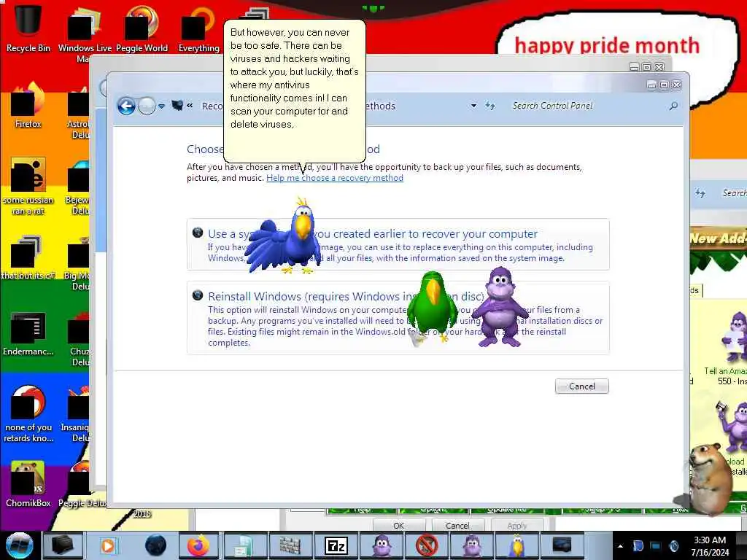This screenshot has height=560, width=747.
Task: Click the Control Panel icon in the address bar
Action: click(177, 105)
